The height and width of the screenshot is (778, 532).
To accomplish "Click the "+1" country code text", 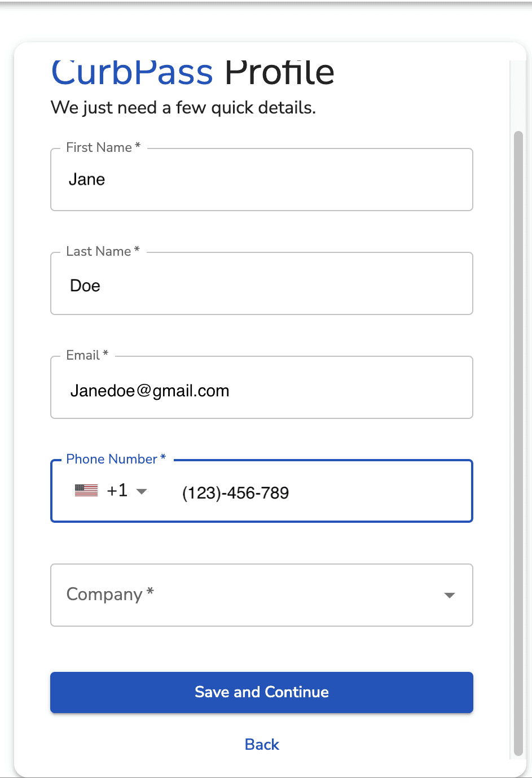I will pyautogui.click(x=117, y=491).
